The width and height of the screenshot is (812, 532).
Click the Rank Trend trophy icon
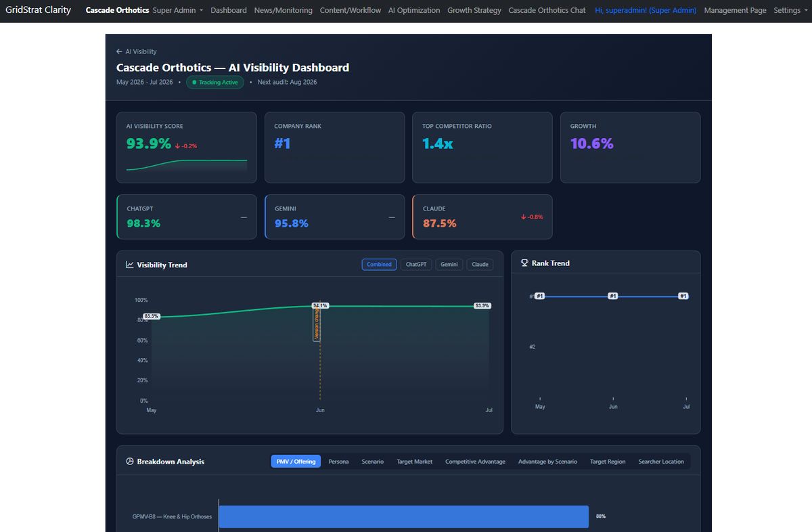[524, 263]
